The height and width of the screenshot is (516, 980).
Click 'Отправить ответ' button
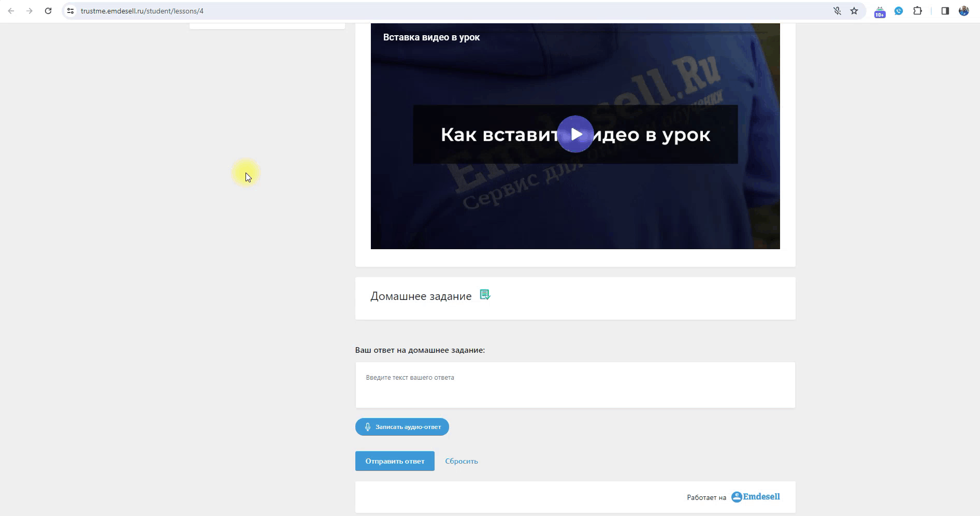395,461
